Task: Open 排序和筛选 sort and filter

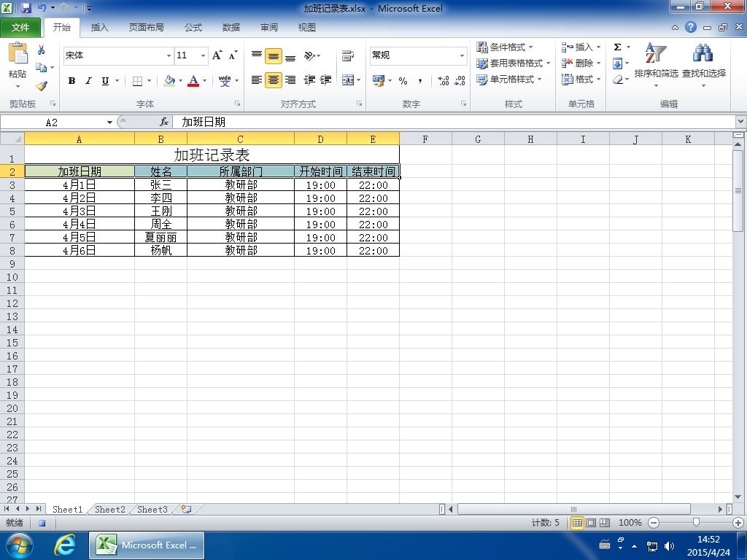Action: click(x=656, y=64)
